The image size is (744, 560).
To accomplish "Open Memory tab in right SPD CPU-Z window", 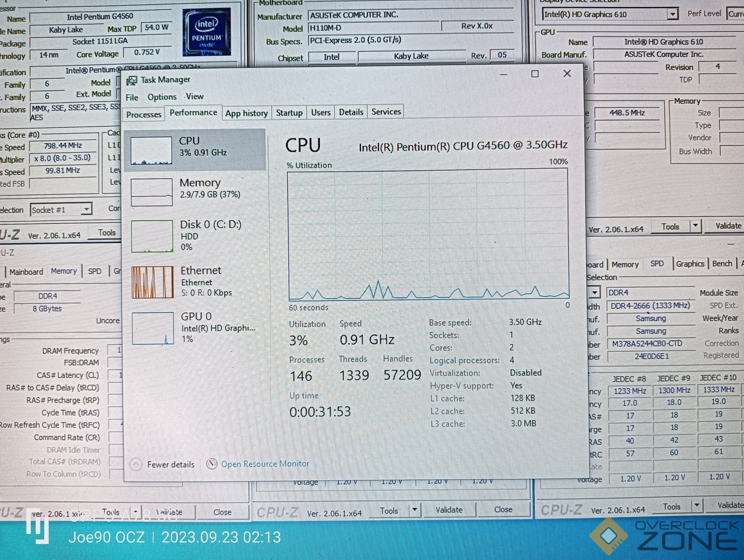I will 625,264.
